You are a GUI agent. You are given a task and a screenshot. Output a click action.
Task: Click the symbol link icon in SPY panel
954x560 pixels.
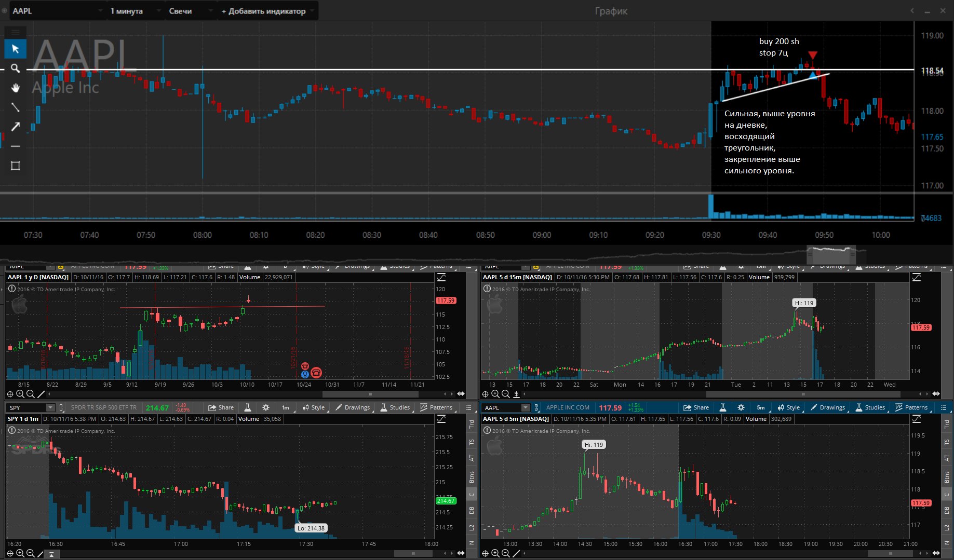(x=61, y=407)
